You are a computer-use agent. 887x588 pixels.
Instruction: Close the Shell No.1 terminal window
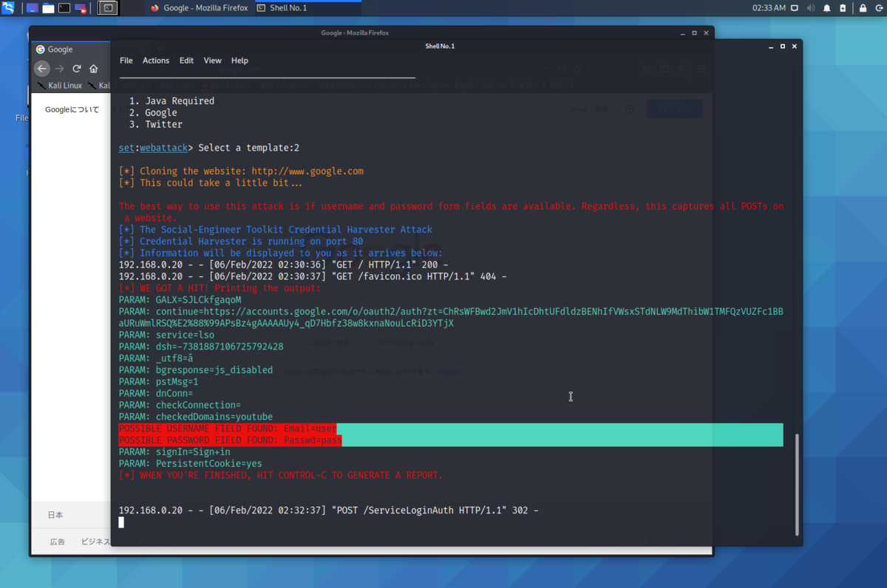(x=795, y=46)
